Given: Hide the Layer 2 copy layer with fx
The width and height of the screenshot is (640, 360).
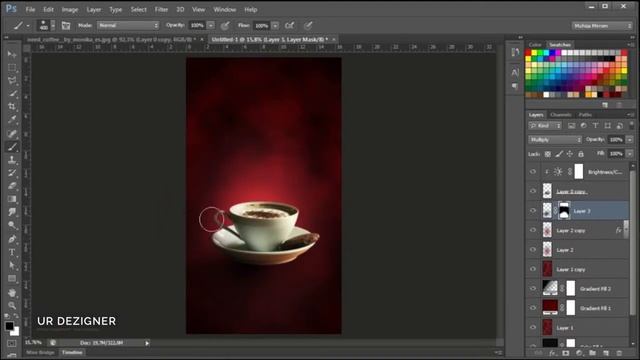Looking at the screenshot, I should tap(533, 230).
